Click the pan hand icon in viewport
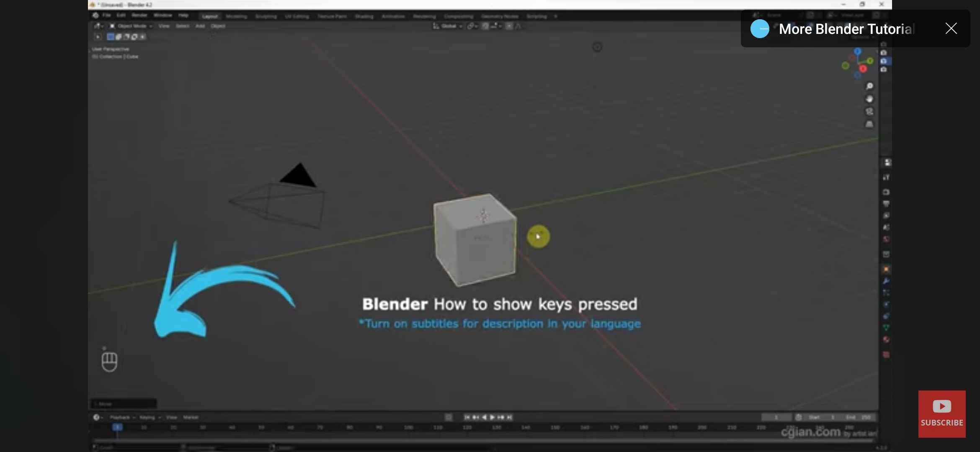 pyautogui.click(x=869, y=99)
